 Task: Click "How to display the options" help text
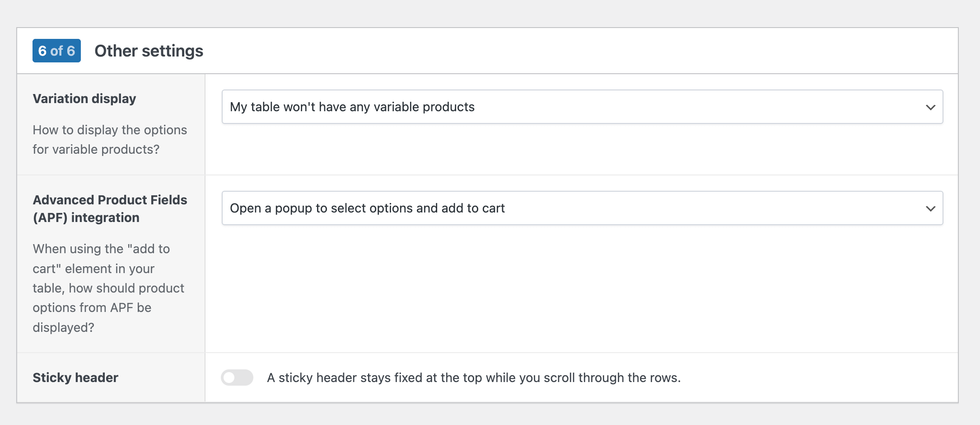[x=110, y=130]
